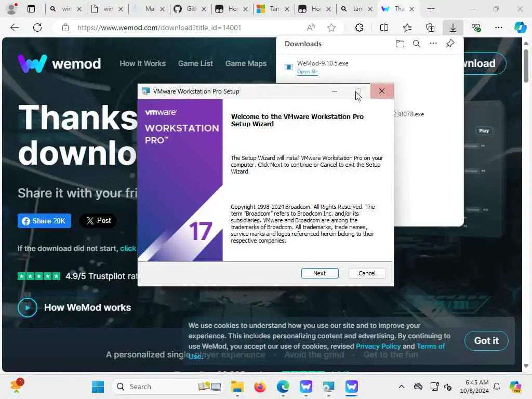The width and height of the screenshot is (532, 399).
Task: Close the active 'Tha' wemod tab
Action: tap(411, 9)
